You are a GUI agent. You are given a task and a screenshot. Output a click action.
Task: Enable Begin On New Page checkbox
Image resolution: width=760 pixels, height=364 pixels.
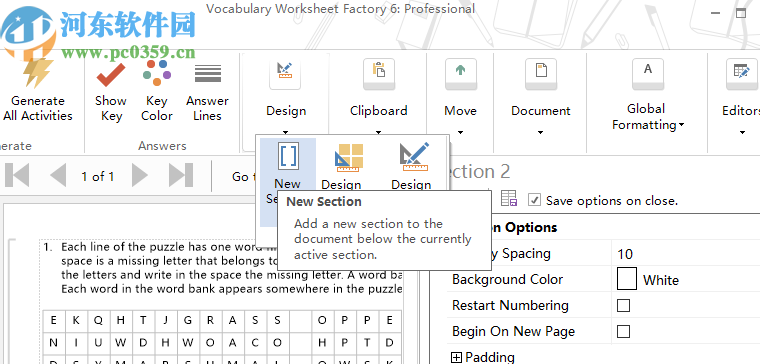(x=623, y=332)
